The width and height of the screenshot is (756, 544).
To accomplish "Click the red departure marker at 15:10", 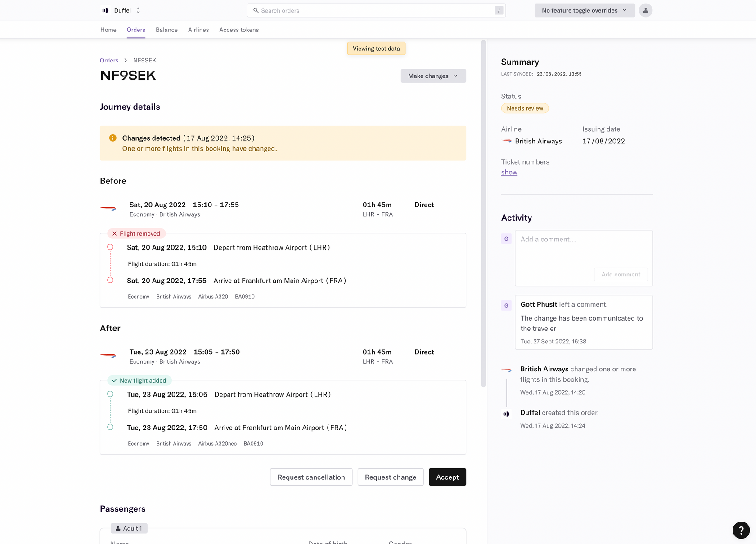I will point(110,247).
